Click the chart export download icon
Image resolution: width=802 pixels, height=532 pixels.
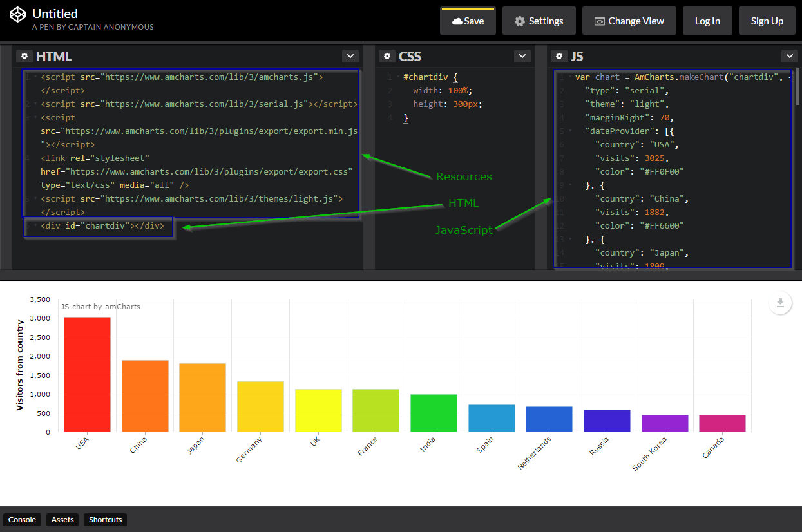click(779, 303)
